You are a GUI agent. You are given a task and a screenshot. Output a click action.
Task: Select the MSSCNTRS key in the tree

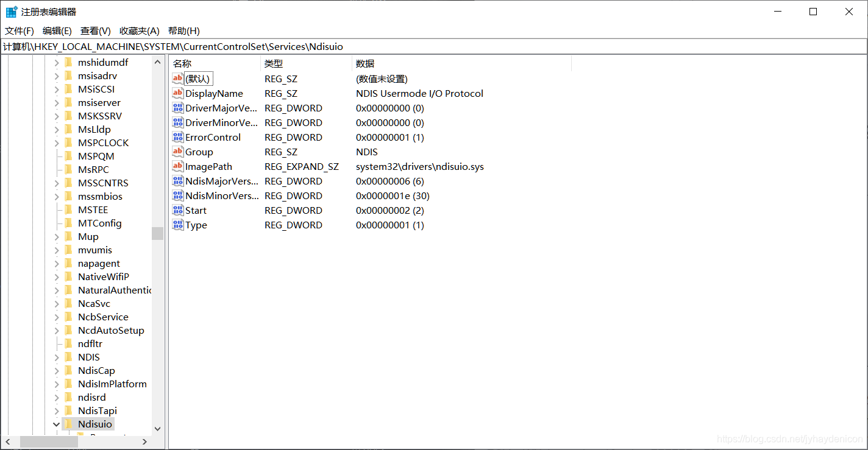pos(103,183)
